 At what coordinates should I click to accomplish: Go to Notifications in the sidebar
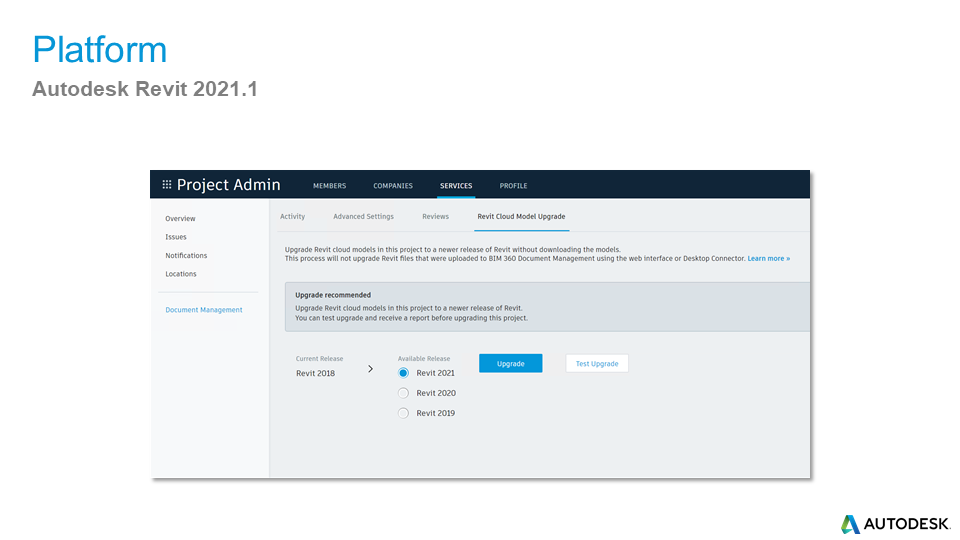[186, 255]
